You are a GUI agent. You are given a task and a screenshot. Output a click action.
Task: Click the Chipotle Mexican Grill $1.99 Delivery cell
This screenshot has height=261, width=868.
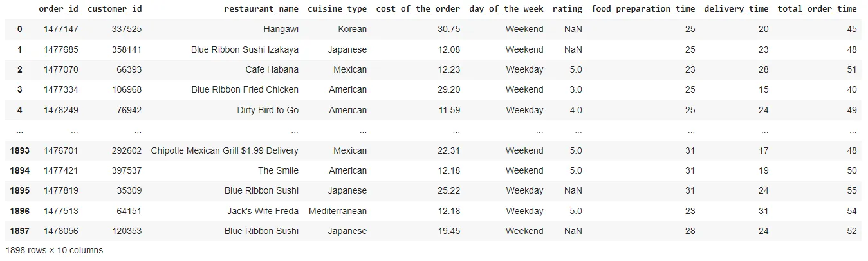(225, 150)
